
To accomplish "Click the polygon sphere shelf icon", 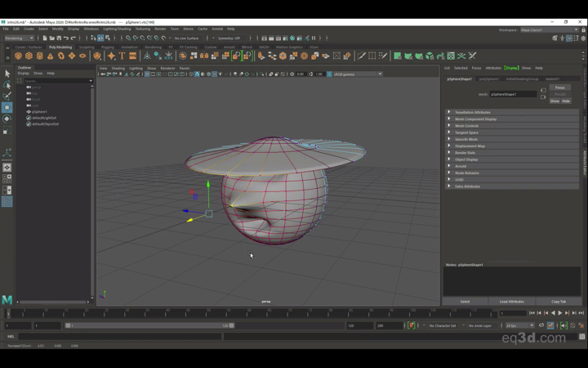I will click(x=18, y=56).
